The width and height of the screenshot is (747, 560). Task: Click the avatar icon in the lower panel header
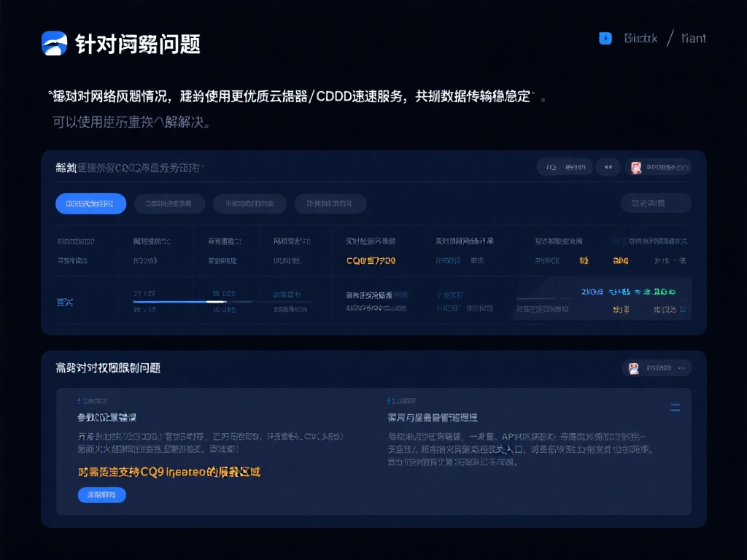pos(634,368)
